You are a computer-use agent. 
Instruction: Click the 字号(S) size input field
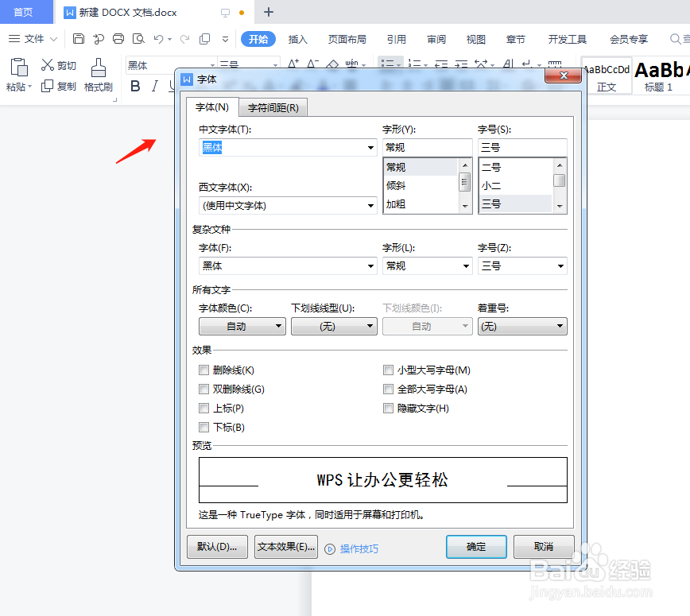(522, 147)
